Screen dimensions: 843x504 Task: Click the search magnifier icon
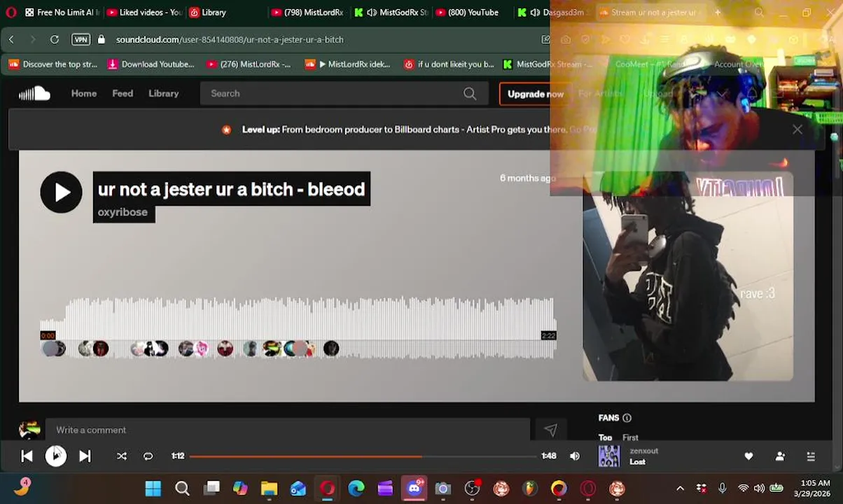(470, 93)
